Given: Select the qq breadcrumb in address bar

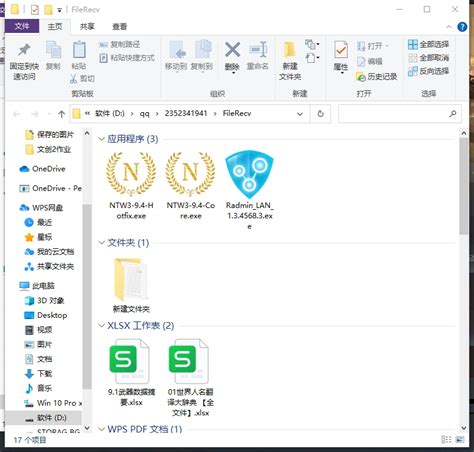Looking at the screenshot, I should point(144,114).
